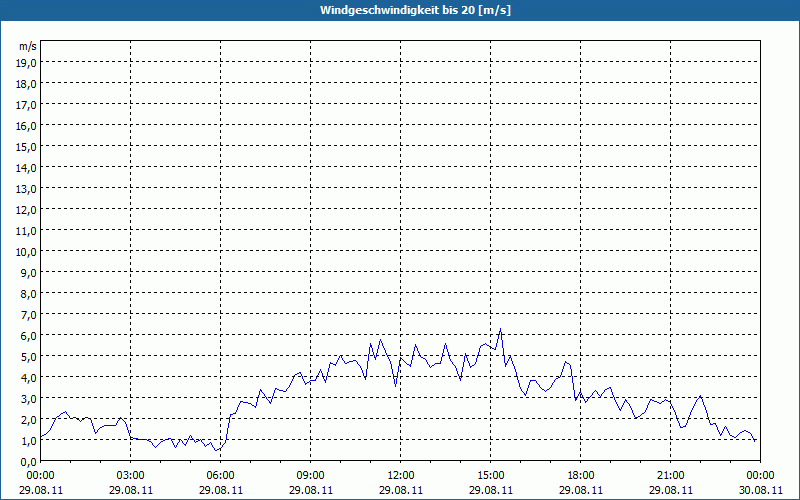The width and height of the screenshot is (800, 500).
Task: Select the 3,0 y-axis label
Action: pyautogui.click(x=29, y=399)
